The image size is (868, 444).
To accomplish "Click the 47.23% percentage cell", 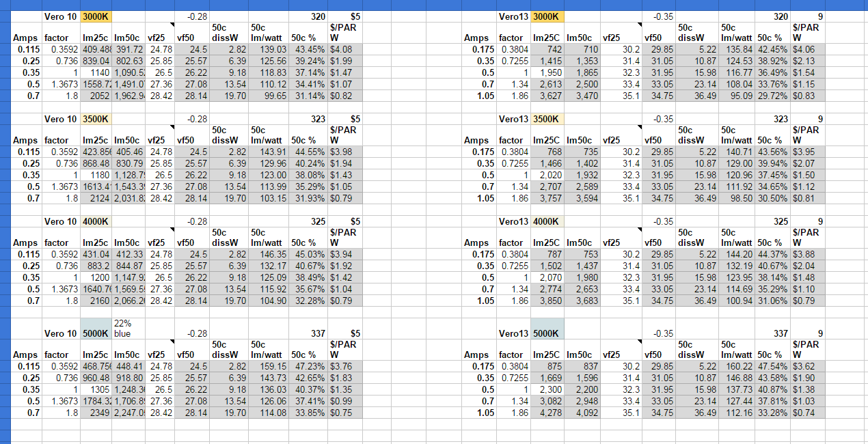I will click(x=308, y=366).
